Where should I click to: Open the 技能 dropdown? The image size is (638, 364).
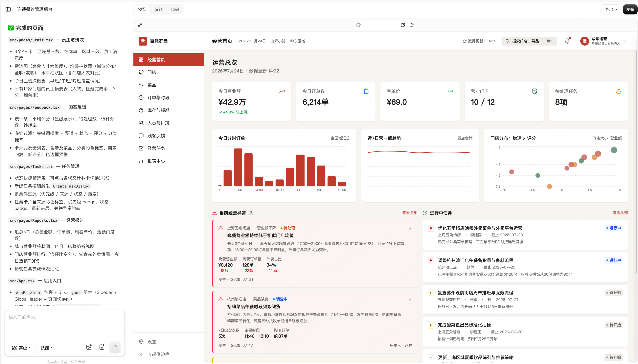click(47, 348)
